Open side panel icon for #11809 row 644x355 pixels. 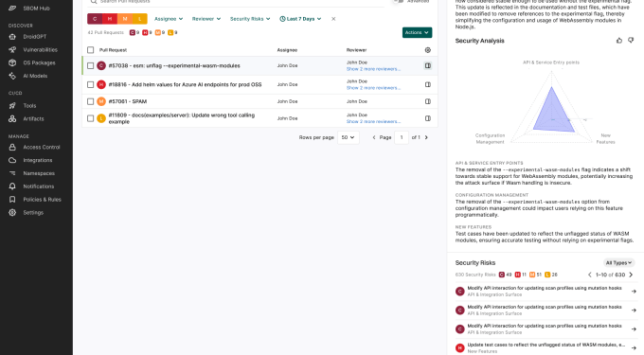pos(427,118)
